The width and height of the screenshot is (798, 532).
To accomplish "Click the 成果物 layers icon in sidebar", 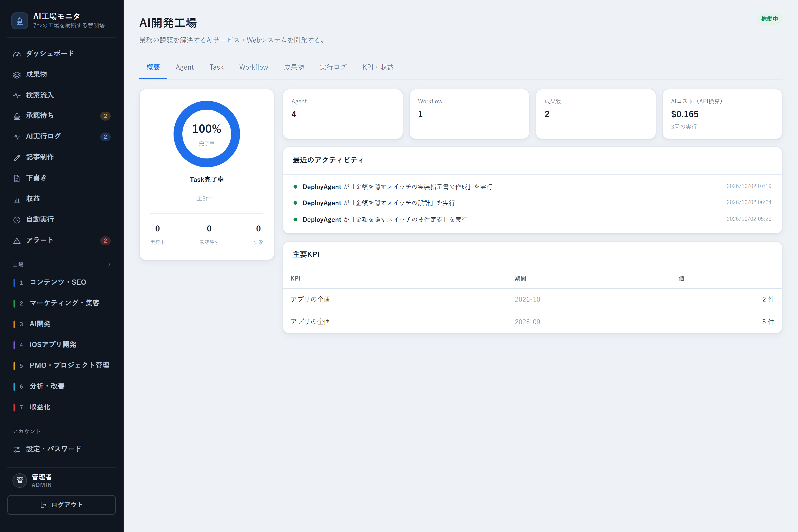I will 17,75.
